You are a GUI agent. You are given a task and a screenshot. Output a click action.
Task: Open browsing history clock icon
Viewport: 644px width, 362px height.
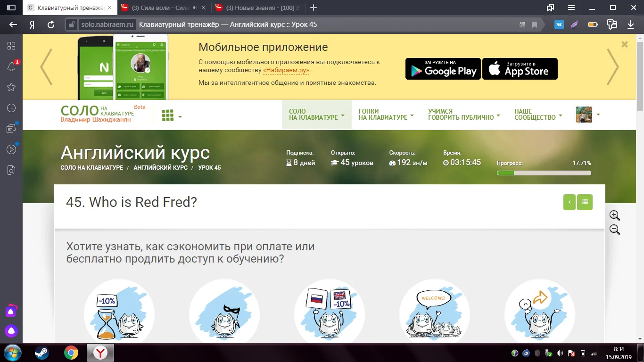point(11,107)
